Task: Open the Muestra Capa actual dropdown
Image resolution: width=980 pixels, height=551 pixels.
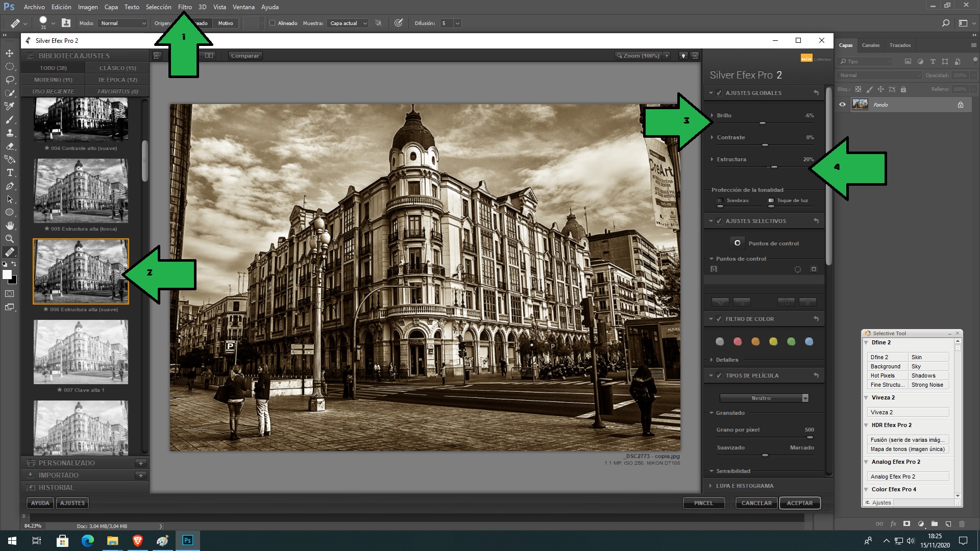Action: (x=348, y=23)
